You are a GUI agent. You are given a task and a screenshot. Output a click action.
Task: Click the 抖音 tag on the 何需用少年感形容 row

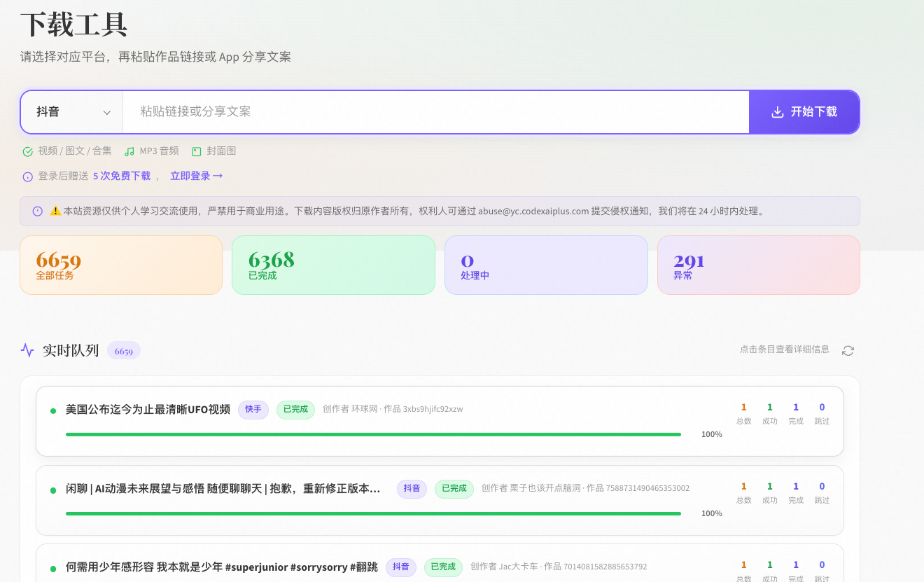400,567
